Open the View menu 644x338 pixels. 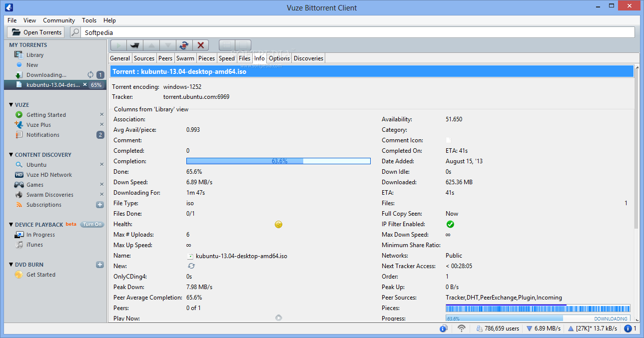point(30,20)
